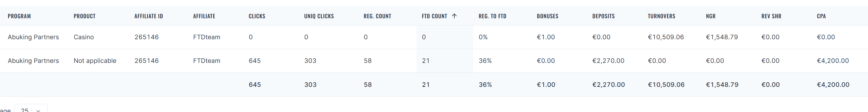Sort by the Turnovers column header
This screenshot has height=112, width=868.
[x=661, y=16]
